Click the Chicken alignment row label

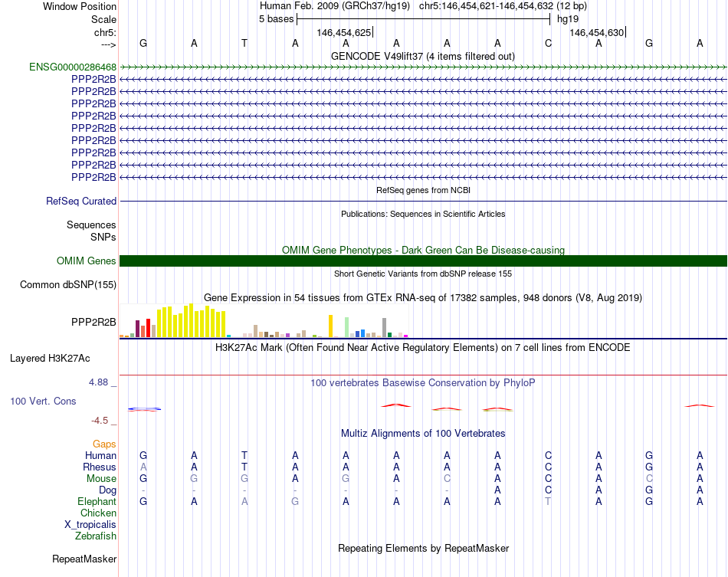point(98,513)
